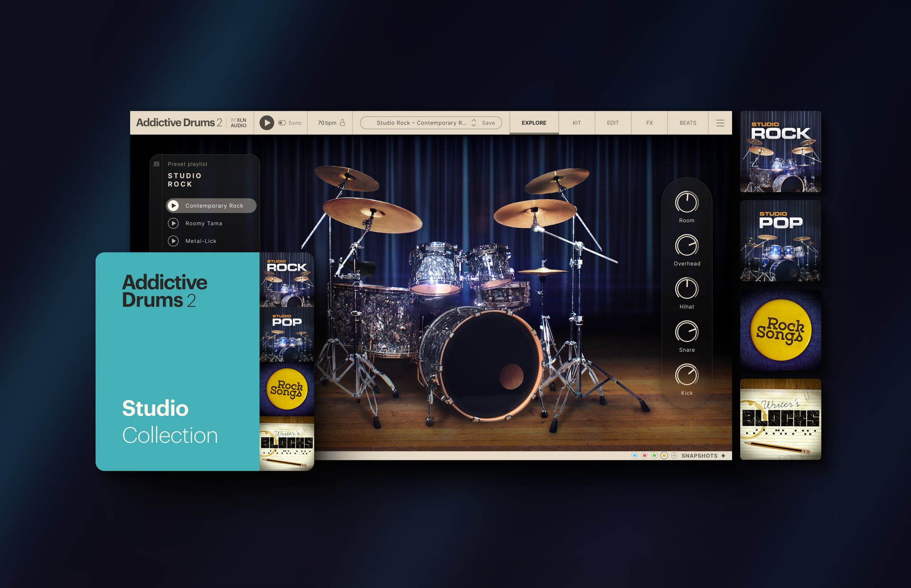911x588 pixels.
Task: Open the BEATS tab
Action: tap(688, 123)
